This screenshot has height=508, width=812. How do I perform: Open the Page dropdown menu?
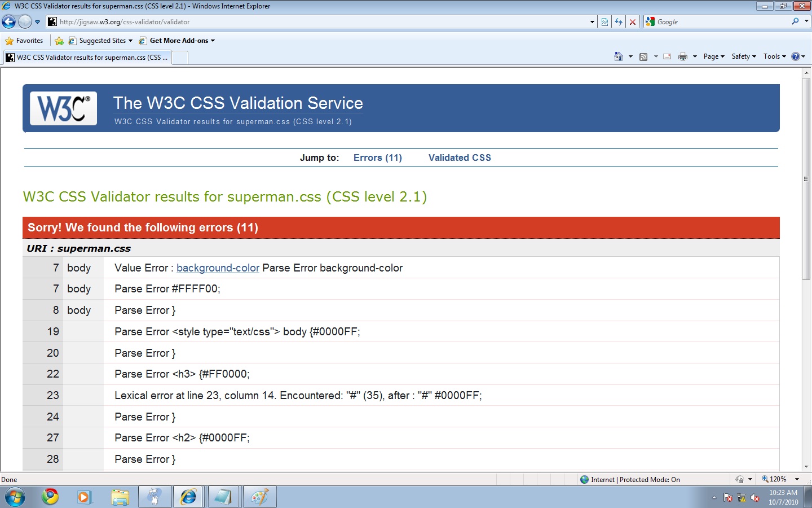713,56
